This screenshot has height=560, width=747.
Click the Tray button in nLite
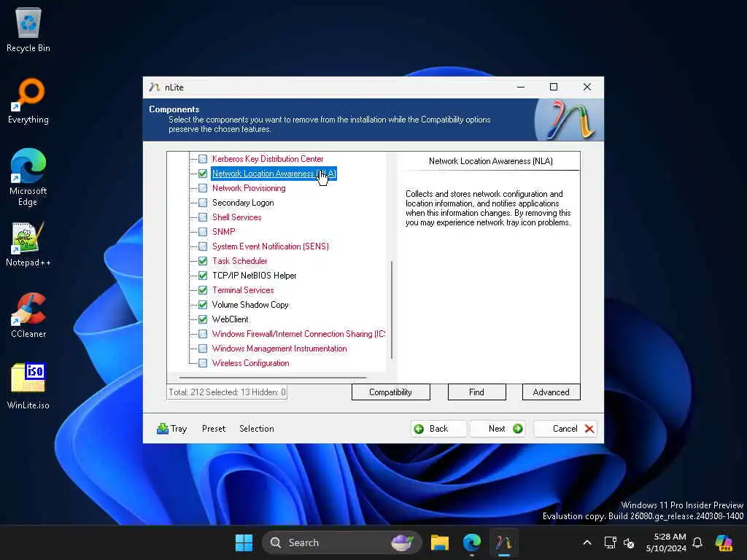pos(172,429)
